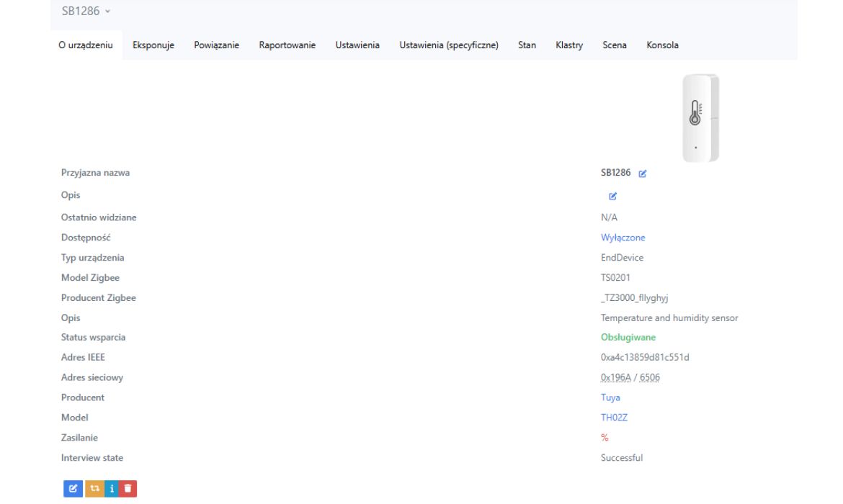The width and height of the screenshot is (843, 504).
Task: Open the Powiązanie tab
Action: pos(216,45)
